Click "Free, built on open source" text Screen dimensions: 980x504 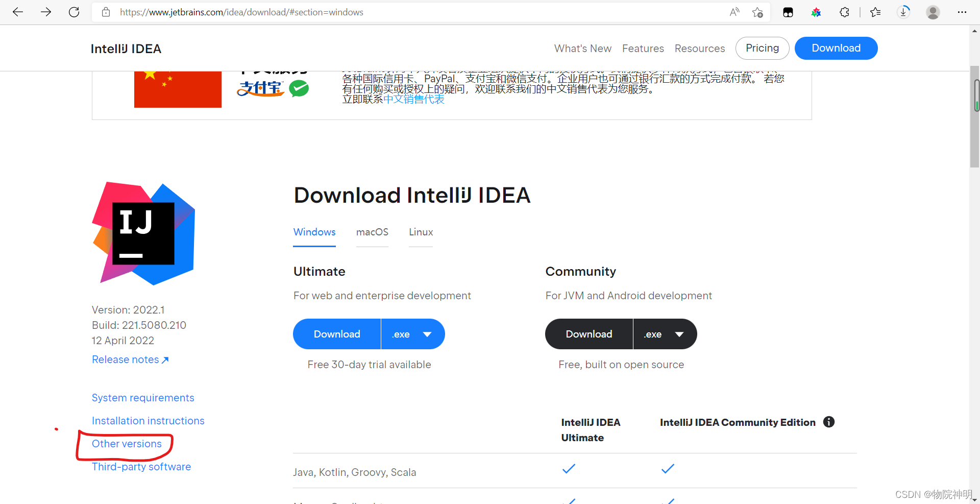621,365
